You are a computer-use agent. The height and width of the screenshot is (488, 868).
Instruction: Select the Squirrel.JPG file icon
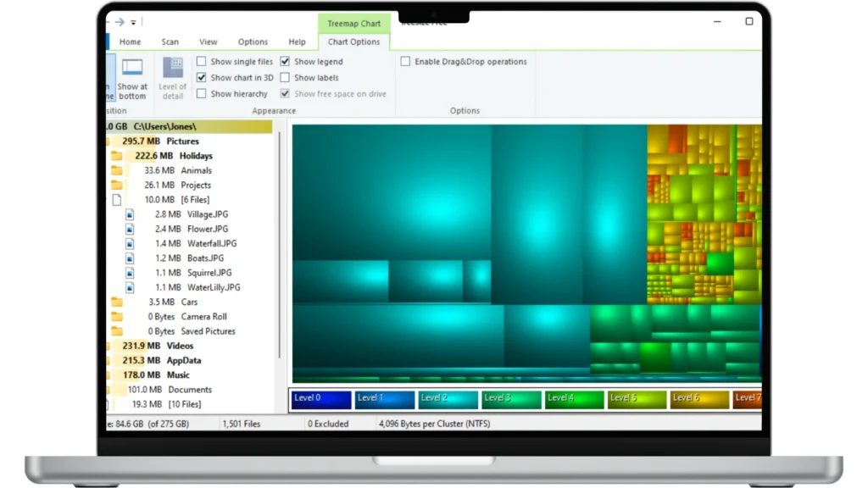130,273
